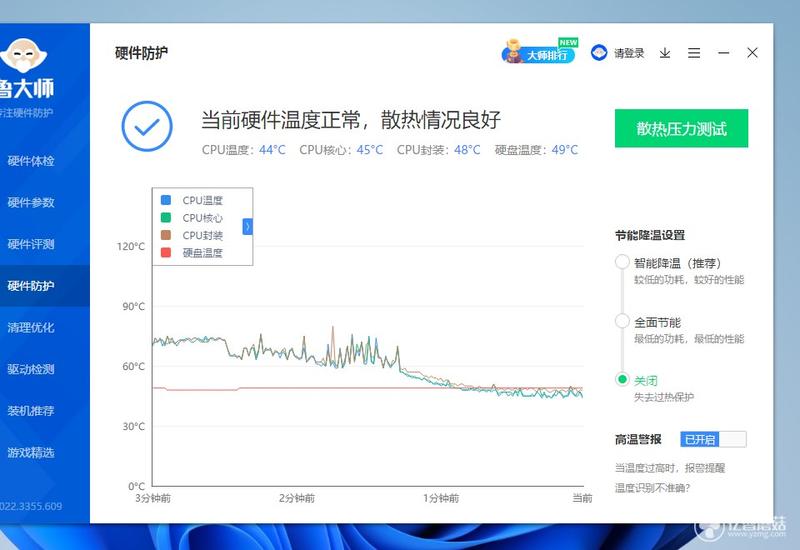Click the 请登录 avatar icon
The image size is (800, 550).
point(599,53)
